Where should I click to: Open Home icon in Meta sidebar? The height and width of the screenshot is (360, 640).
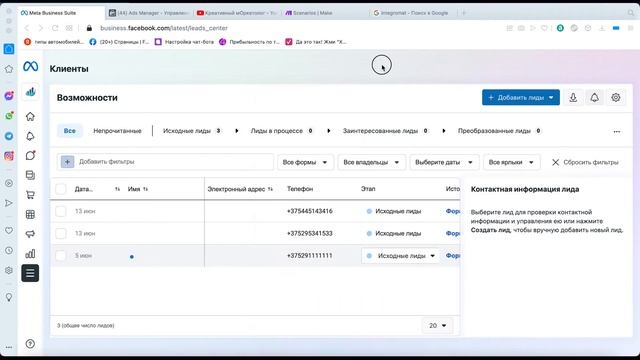click(30, 117)
